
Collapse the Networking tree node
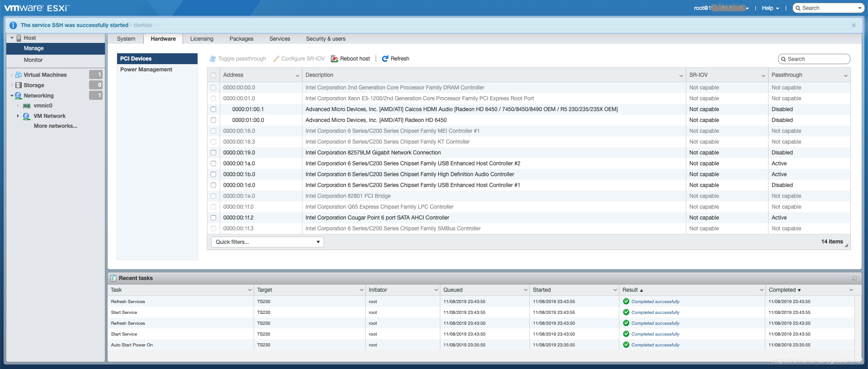point(12,96)
